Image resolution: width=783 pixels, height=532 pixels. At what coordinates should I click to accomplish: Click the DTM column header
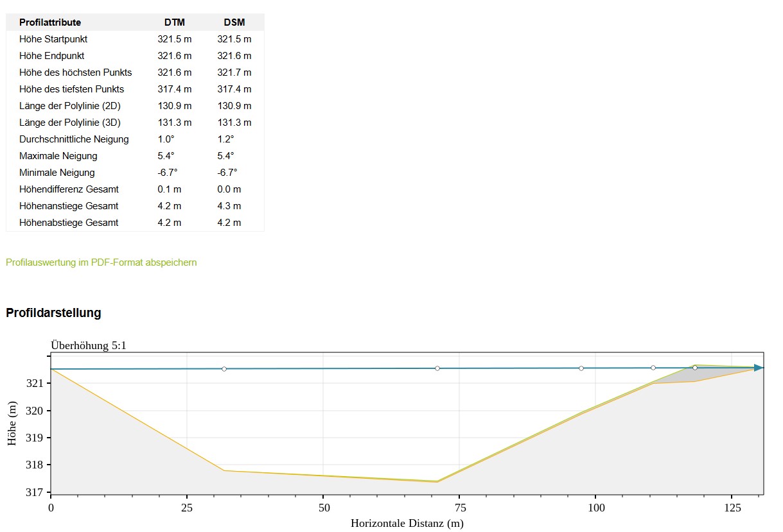(174, 22)
